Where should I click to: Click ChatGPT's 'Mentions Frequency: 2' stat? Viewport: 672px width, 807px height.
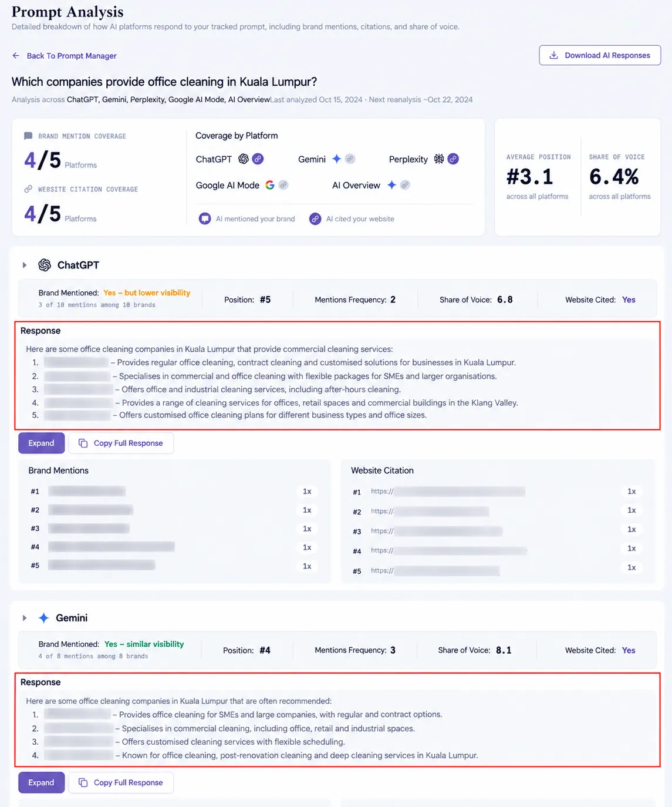coord(355,300)
